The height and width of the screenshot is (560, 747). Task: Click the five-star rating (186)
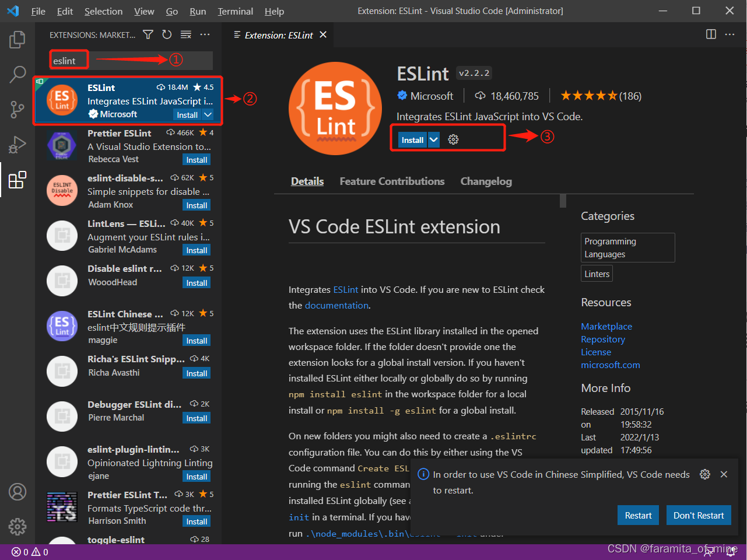click(x=601, y=96)
